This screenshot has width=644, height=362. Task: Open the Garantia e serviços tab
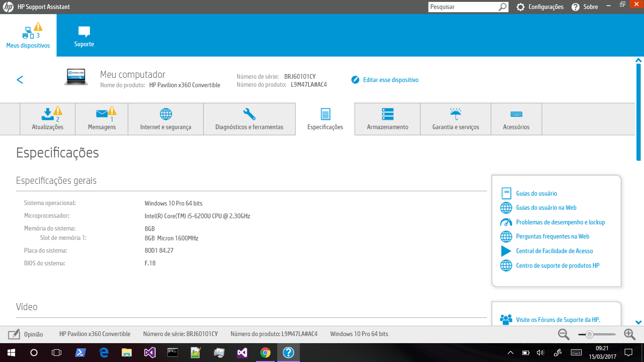tap(455, 119)
